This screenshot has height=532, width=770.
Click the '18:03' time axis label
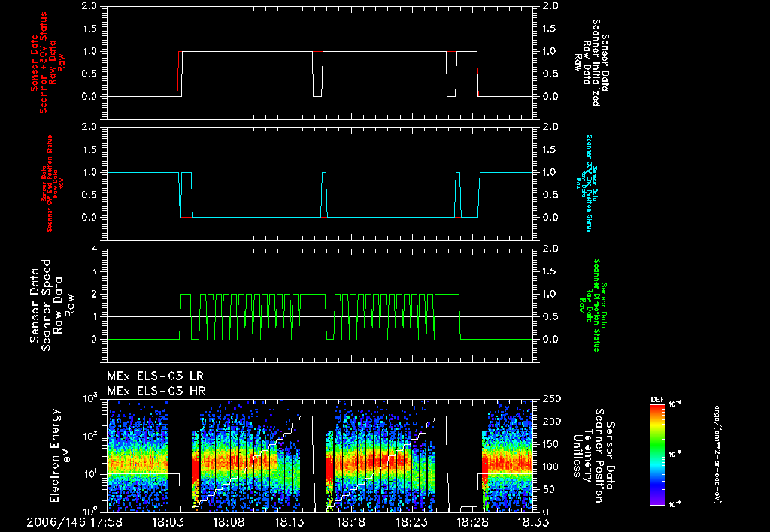click(x=168, y=522)
